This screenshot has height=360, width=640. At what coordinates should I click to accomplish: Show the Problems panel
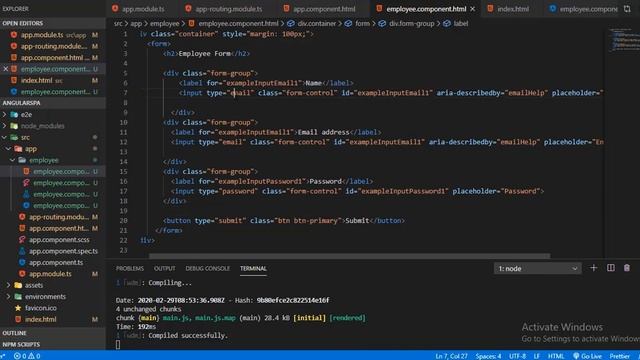(130, 269)
